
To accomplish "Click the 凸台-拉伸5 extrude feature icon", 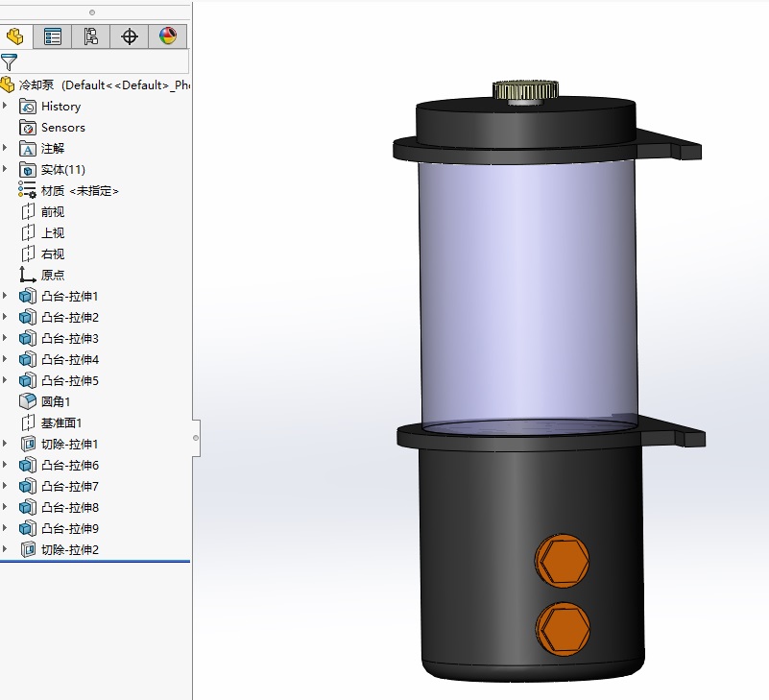I will coord(28,380).
